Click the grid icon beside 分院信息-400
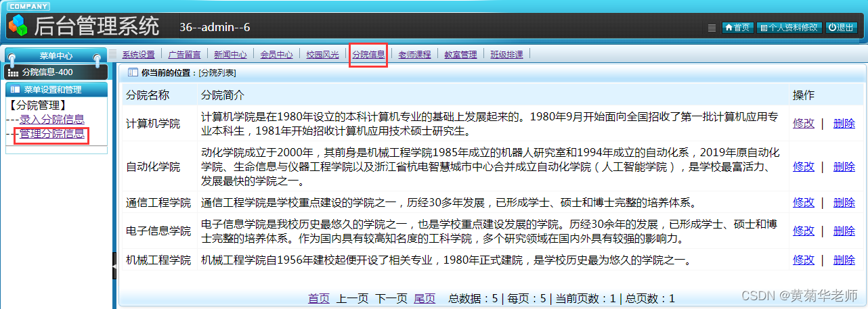The image size is (868, 309). pos(14,72)
